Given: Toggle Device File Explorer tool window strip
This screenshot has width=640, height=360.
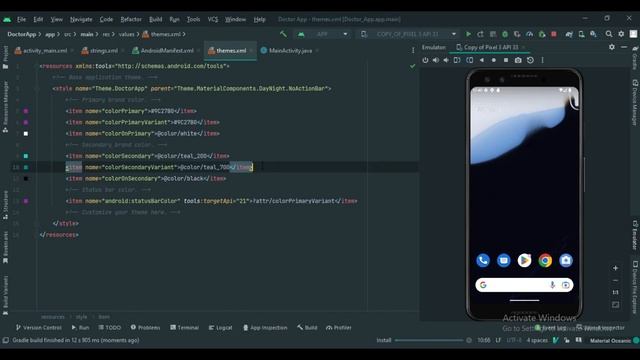Looking at the screenshot, I should pyautogui.click(x=635, y=287).
